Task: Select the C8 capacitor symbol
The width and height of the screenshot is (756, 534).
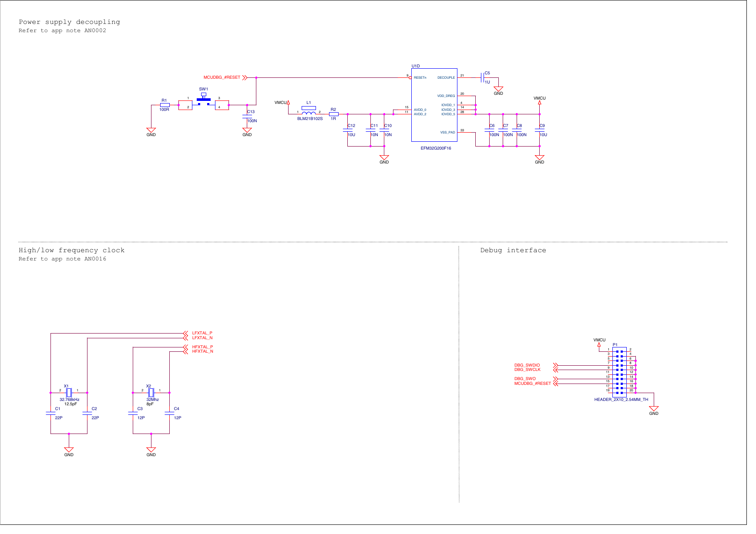Action: (x=517, y=130)
